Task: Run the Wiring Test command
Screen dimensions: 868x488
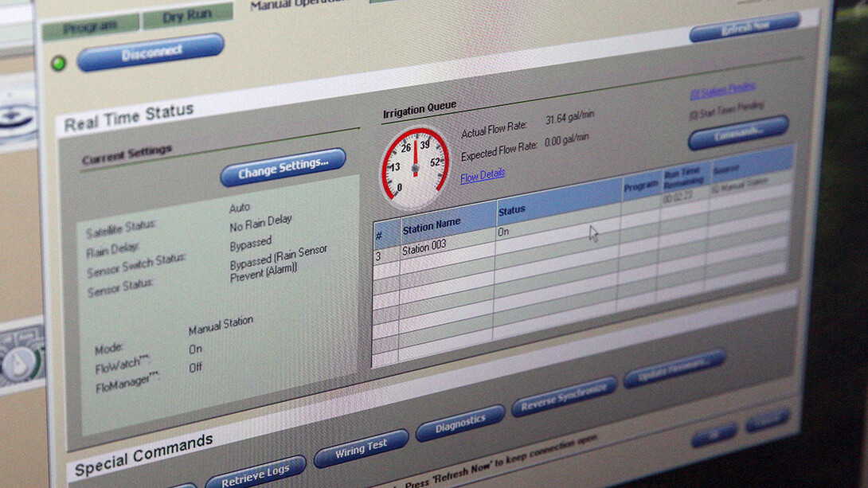Action: [361, 449]
